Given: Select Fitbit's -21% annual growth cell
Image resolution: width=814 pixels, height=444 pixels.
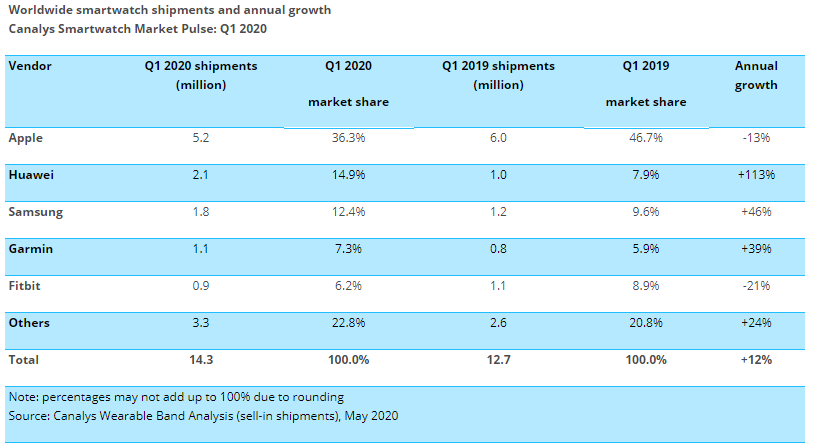Looking at the screenshot, I should pos(756,285).
